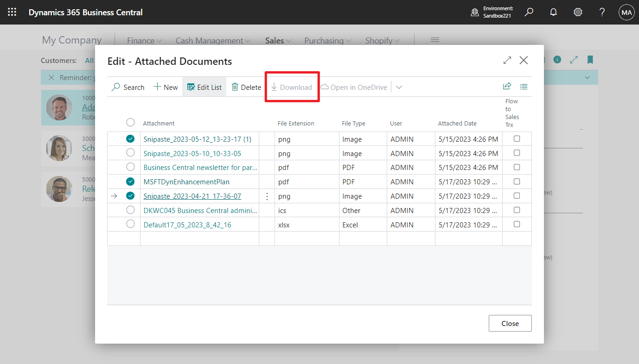Open the app launcher waffle icon
Image resolution: width=639 pixels, height=364 pixels.
point(12,12)
